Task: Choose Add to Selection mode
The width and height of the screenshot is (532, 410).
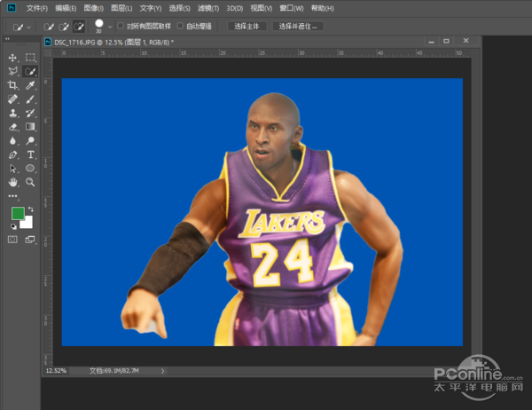Action: point(64,27)
